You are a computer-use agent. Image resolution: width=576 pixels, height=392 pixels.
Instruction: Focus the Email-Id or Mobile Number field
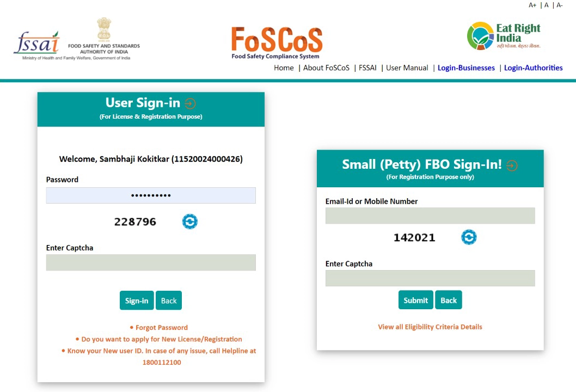[x=430, y=216]
